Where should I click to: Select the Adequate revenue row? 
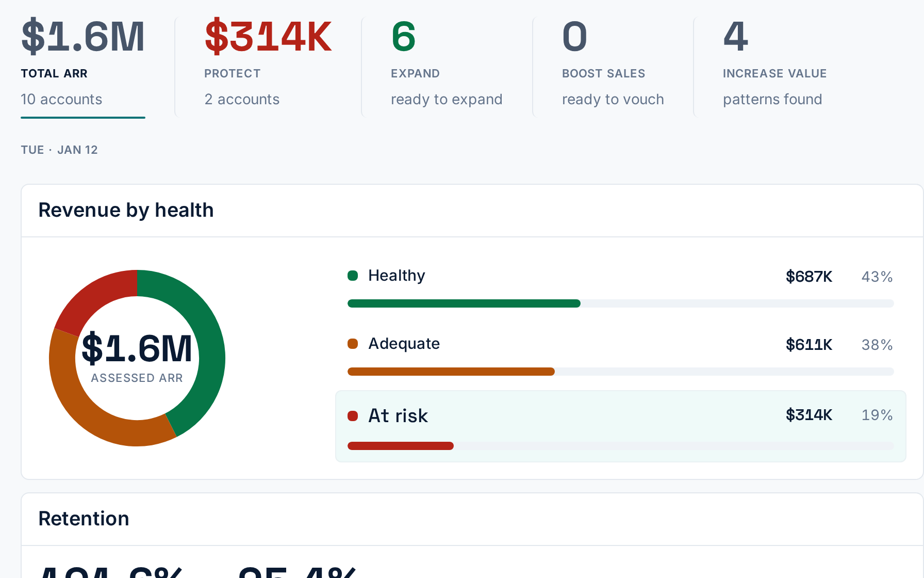(x=621, y=355)
